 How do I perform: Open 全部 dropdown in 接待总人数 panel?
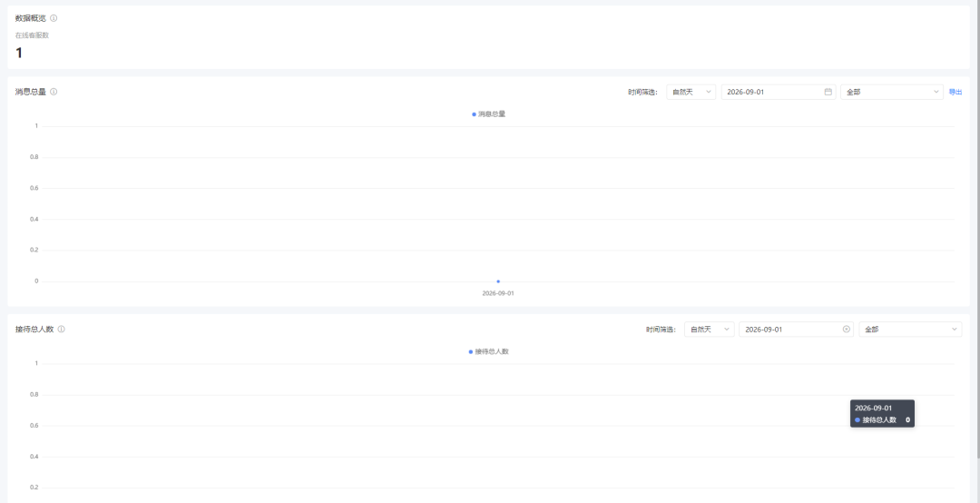point(911,329)
